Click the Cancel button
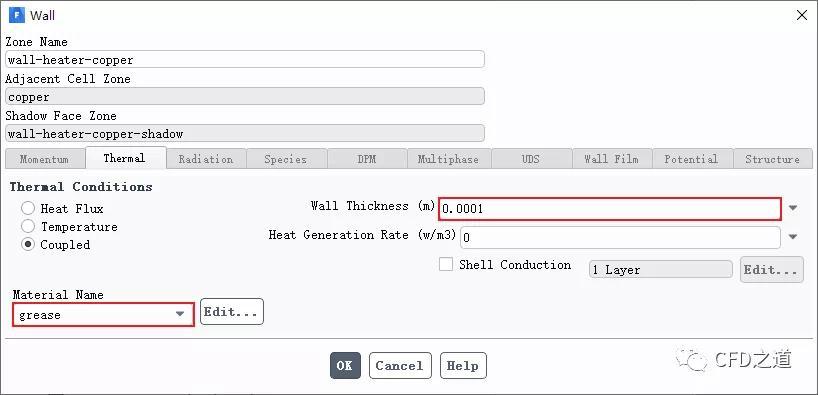Screen dimensions: 818x395 pyautogui.click(x=400, y=365)
